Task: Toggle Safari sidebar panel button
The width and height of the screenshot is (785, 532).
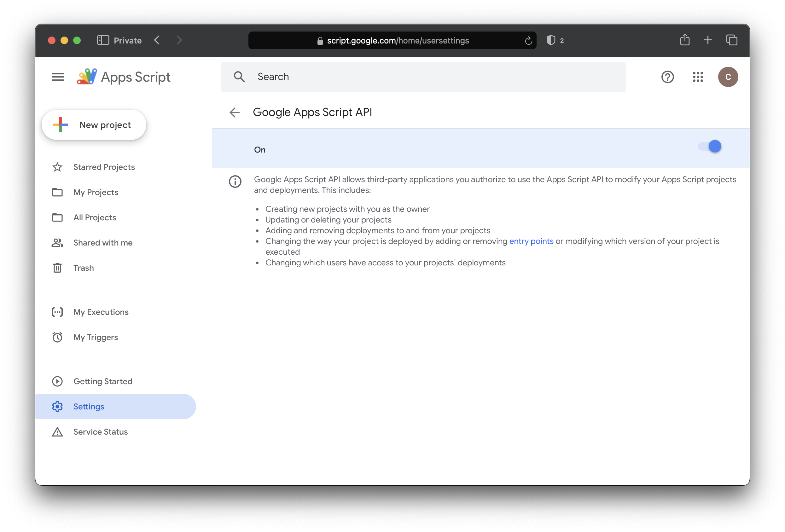Action: 103,41
